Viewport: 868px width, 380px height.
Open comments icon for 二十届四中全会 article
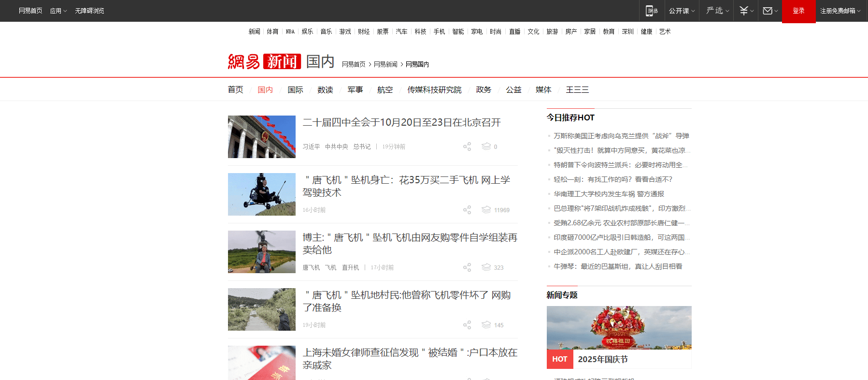486,146
